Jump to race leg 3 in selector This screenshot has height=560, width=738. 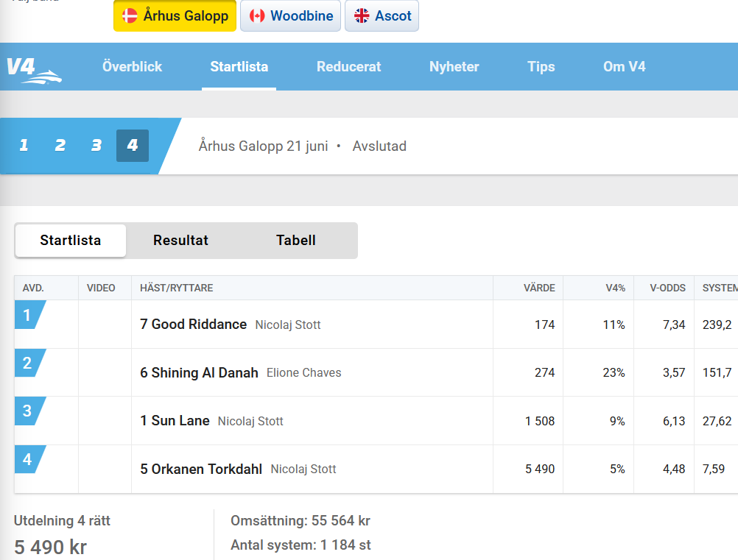[x=96, y=145]
